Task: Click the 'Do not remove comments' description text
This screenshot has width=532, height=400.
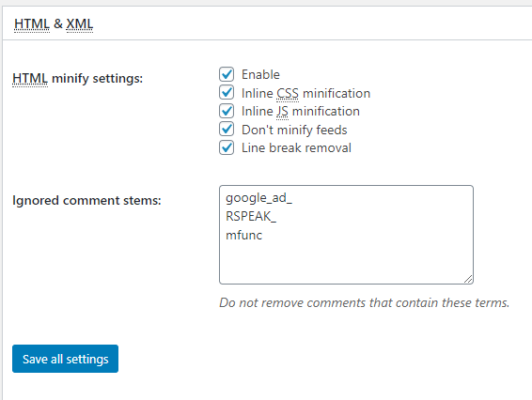Action: pyautogui.click(x=365, y=302)
